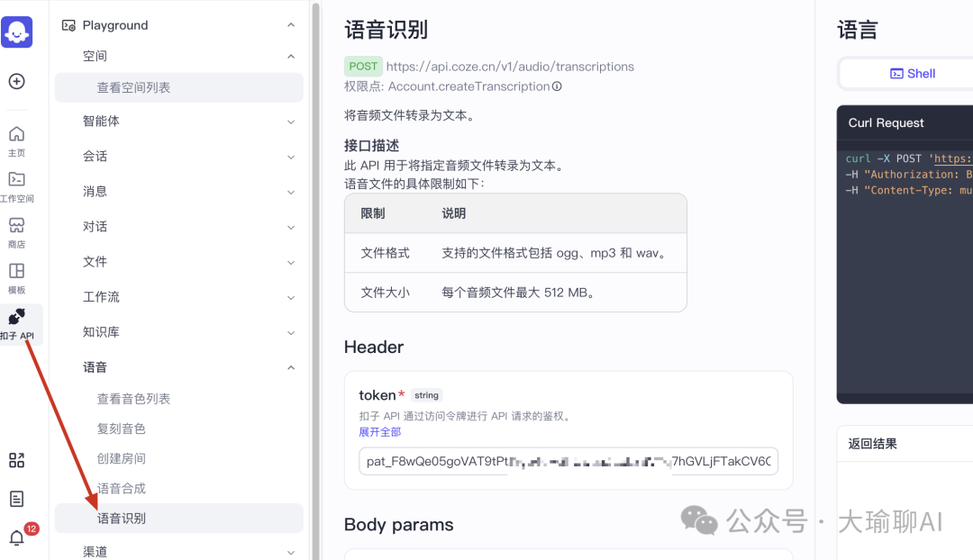The height and width of the screenshot is (560, 973).
Task: Click the string type tag beside token
Action: click(x=426, y=395)
